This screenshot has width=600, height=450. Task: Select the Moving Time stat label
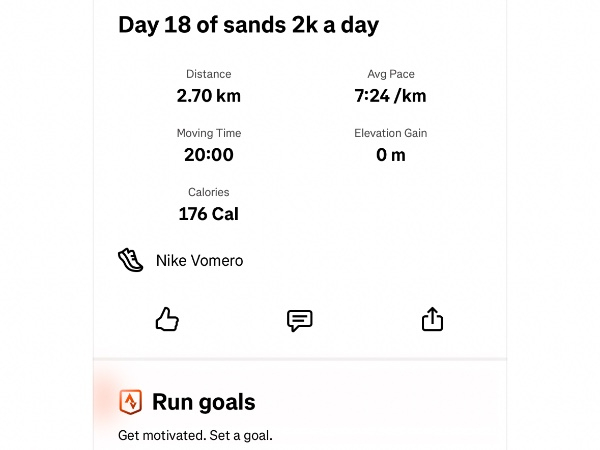coord(208,133)
